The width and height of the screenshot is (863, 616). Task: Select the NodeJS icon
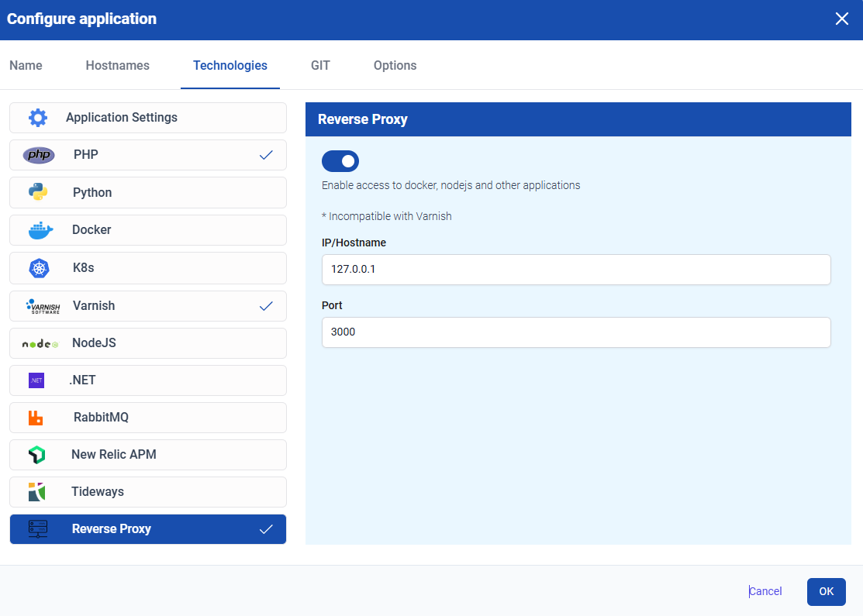(x=39, y=342)
